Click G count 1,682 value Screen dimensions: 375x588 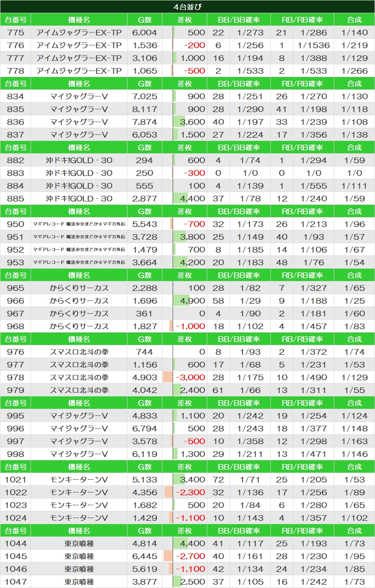tap(145, 505)
